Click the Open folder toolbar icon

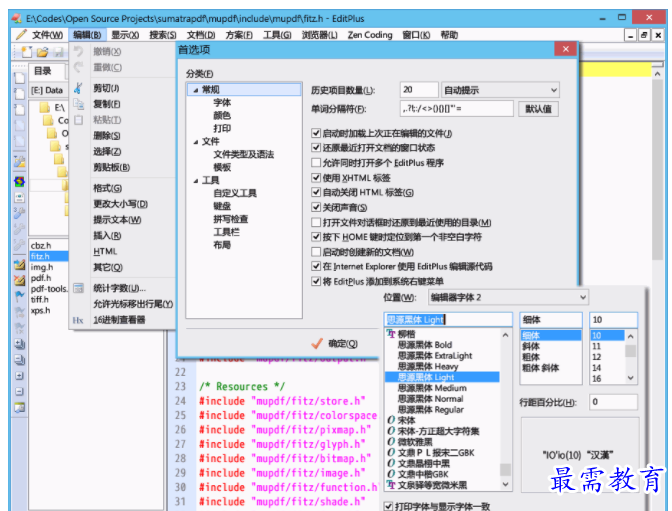(x=42, y=52)
